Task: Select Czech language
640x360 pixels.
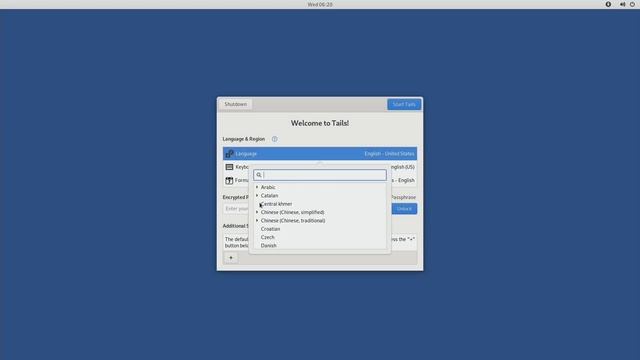Action: [267, 237]
